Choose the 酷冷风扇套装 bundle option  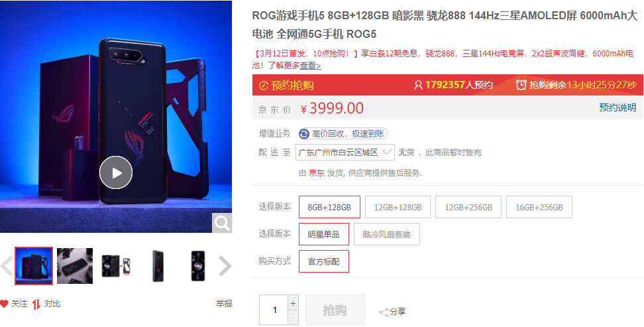[x=386, y=234]
